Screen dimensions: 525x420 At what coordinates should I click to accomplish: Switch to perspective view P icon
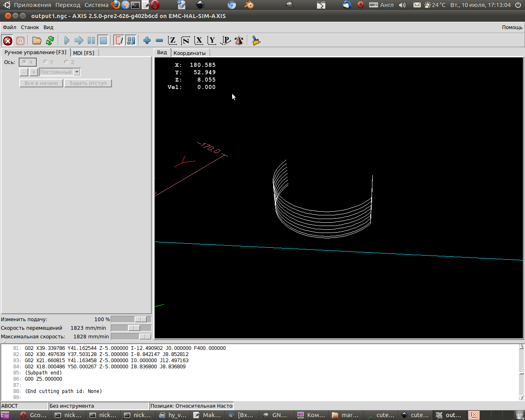point(225,41)
